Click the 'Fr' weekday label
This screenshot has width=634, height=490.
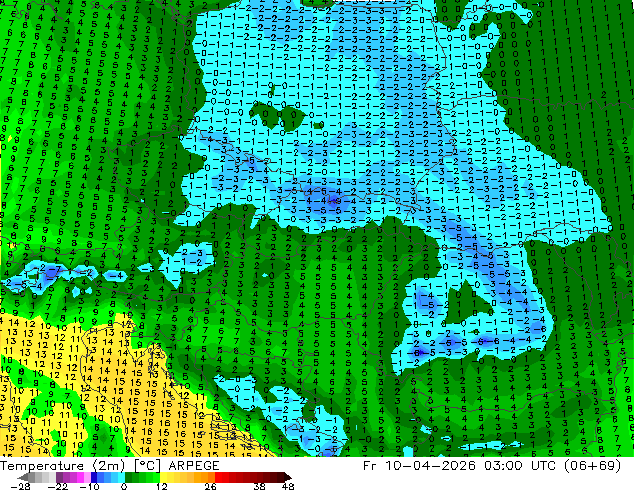pyautogui.click(x=370, y=466)
